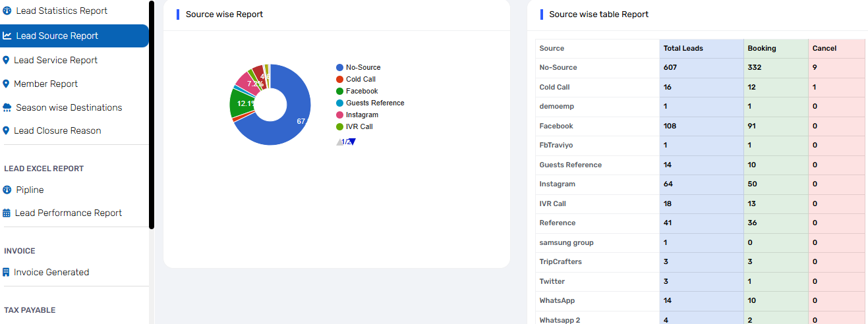Click booking value 50 for Instagram
The image size is (868, 324).
tap(753, 184)
